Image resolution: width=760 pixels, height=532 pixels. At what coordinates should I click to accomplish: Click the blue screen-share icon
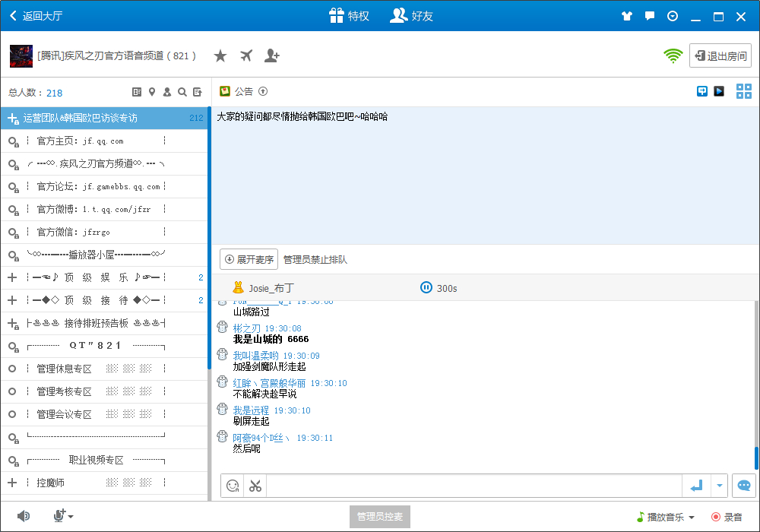[701, 91]
